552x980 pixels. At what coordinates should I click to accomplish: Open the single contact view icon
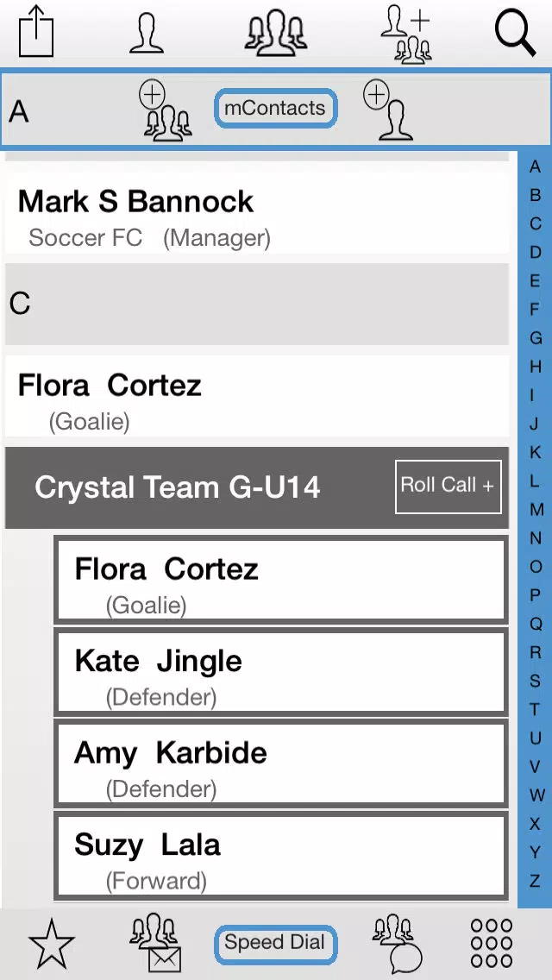tap(147, 32)
